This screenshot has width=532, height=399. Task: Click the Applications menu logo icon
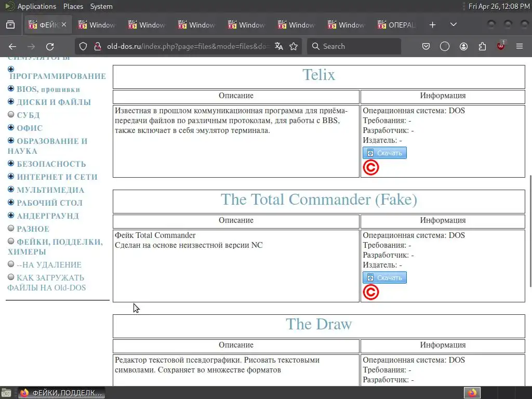click(9, 6)
